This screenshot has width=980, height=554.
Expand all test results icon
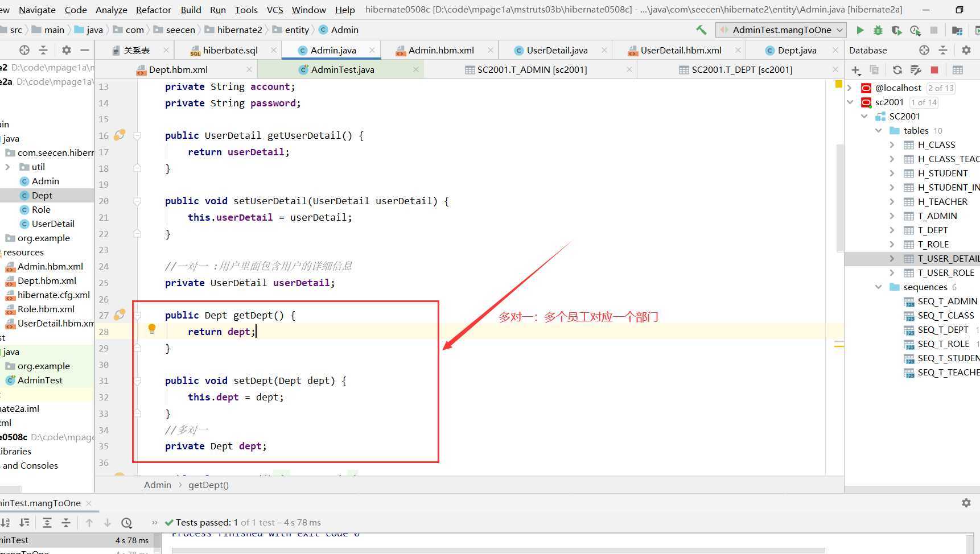pyautogui.click(x=47, y=522)
